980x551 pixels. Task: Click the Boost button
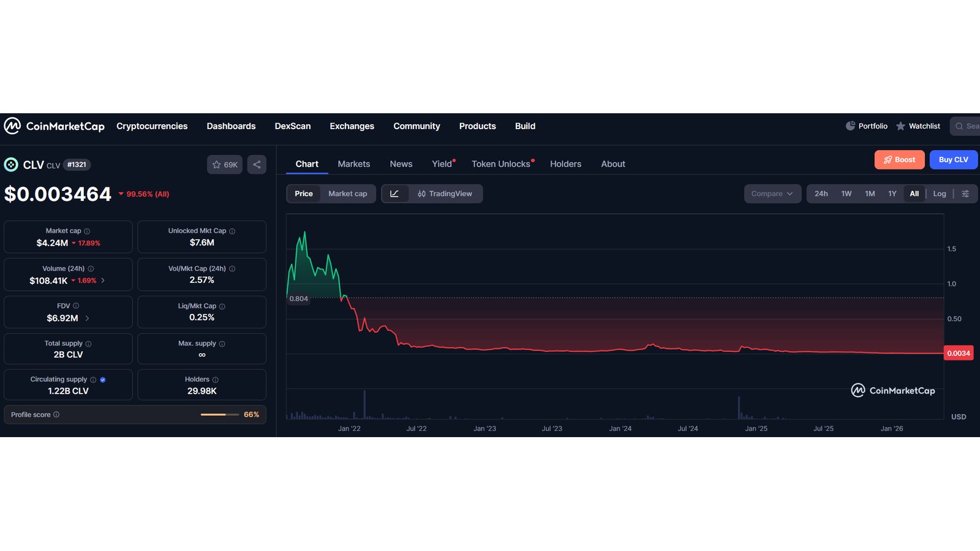(900, 160)
